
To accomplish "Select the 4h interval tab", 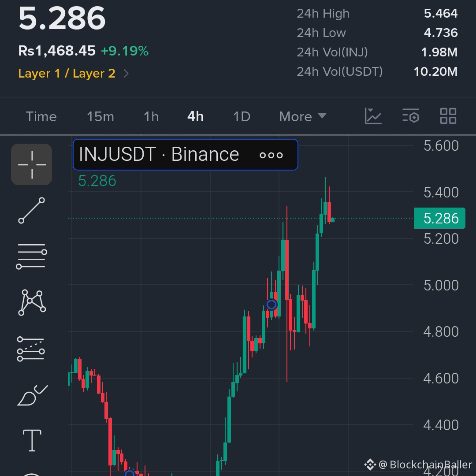I will point(196,116).
